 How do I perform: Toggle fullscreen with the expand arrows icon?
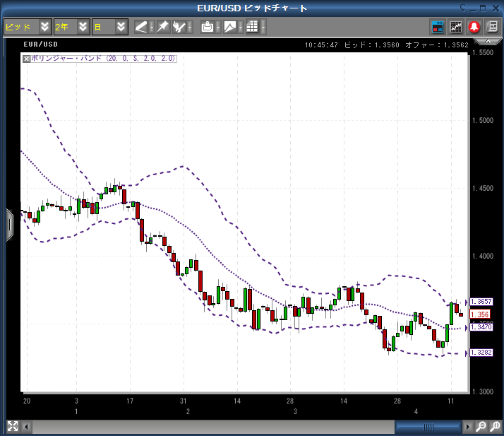click(x=12, y=426)
